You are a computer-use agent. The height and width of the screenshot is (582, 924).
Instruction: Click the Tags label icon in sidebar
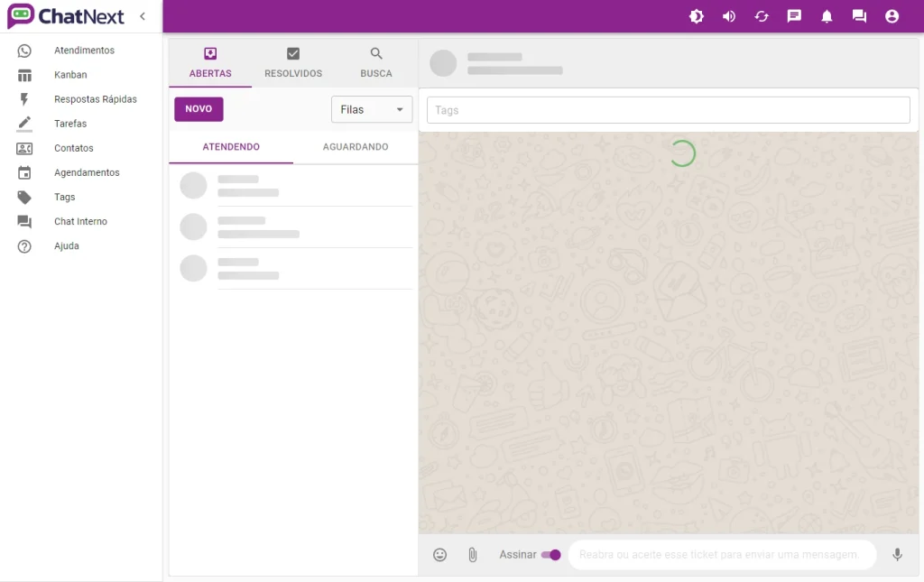[x=24, y=198]
